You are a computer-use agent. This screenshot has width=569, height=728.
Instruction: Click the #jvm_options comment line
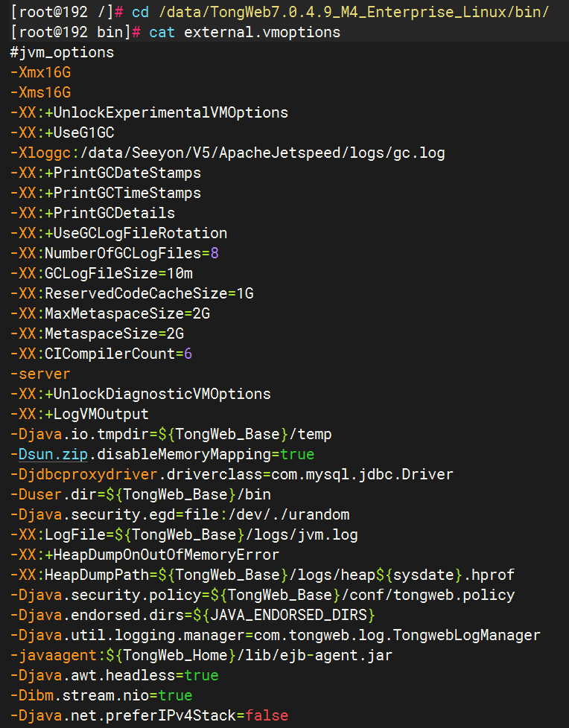coord(63,52)
